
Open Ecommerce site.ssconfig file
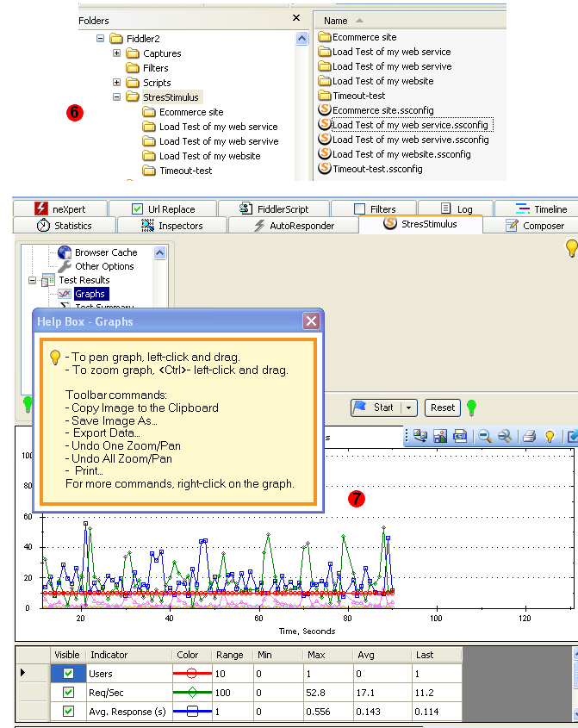(x=376, y=110)
